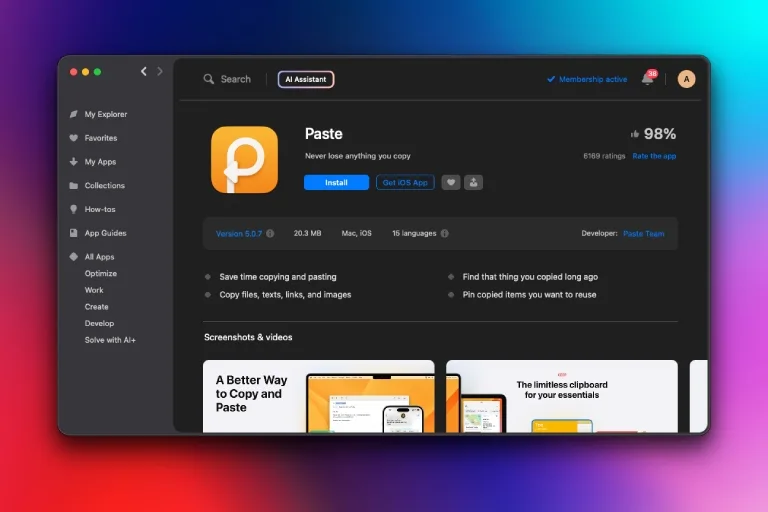Open the 'limitless clipboard' screenshot
768x512 pixels.
[562, 396]
